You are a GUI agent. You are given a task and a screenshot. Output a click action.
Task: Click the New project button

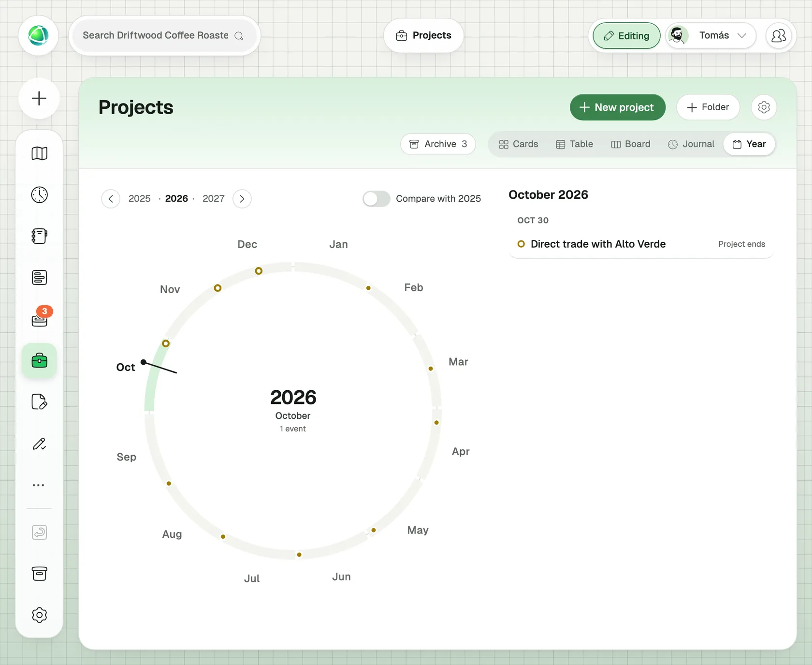coord(617,107)
